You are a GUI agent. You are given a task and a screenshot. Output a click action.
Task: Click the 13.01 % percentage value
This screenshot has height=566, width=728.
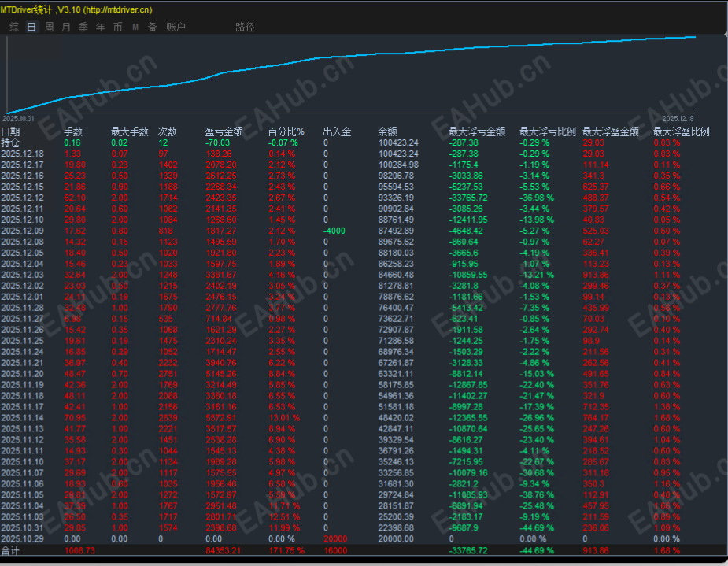pos(284,418)
